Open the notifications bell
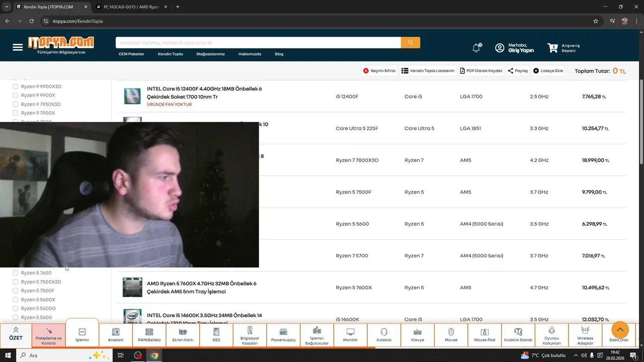 click(476, 48)
